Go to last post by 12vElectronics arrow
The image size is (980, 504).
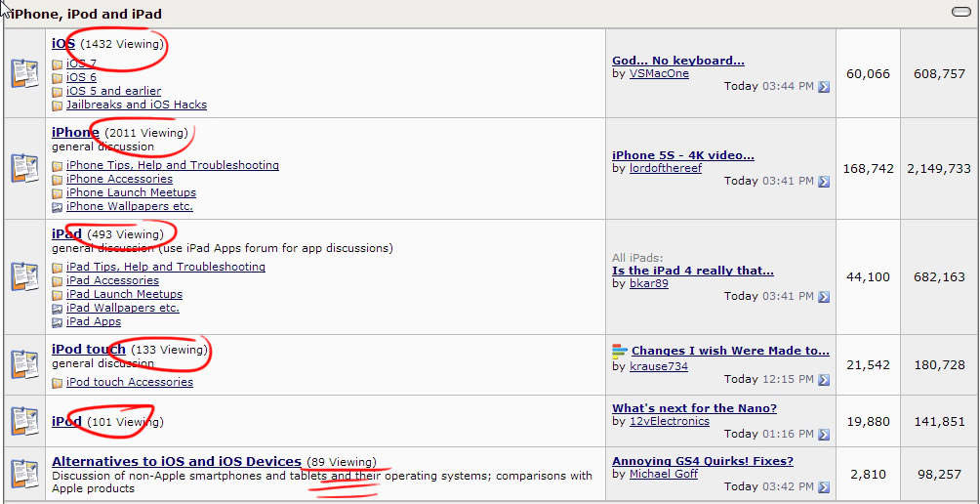click(x=824, y=435)
